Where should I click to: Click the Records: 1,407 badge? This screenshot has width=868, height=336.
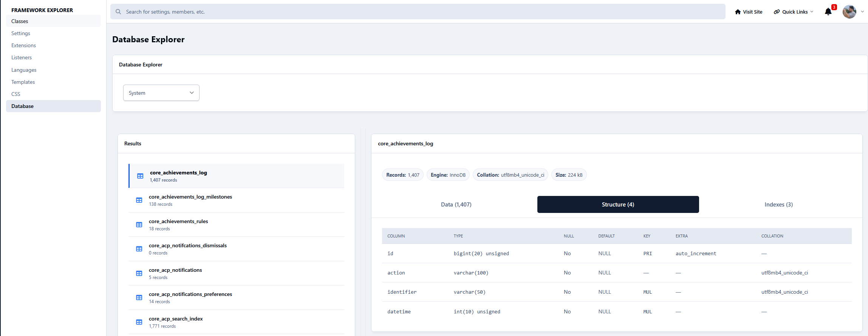pos(403,175)
